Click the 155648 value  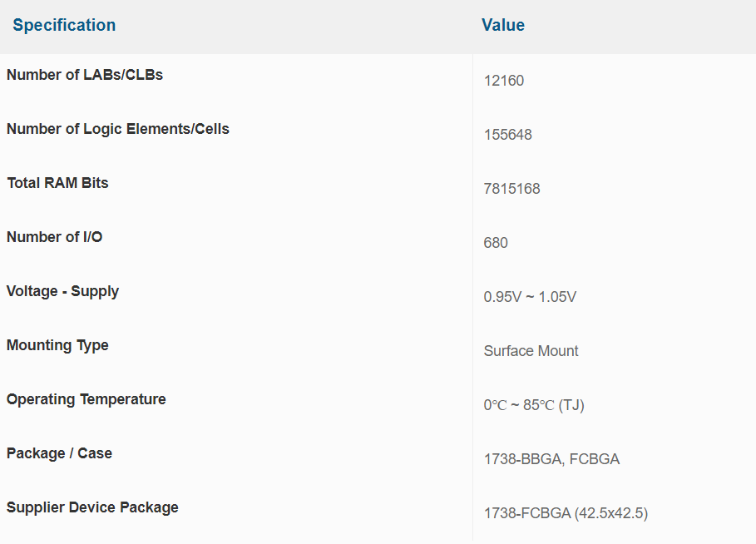point(508,135)
